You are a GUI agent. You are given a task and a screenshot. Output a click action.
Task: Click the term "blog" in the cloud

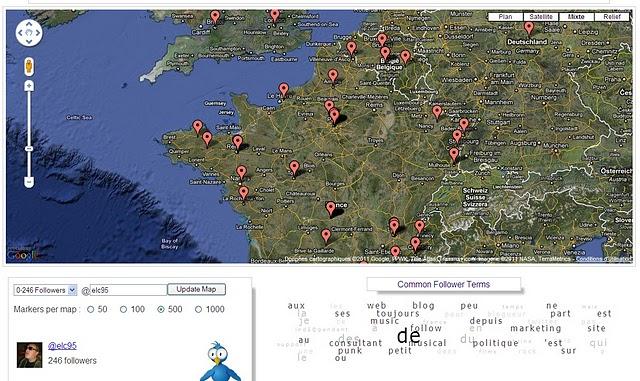pos(423,305)
